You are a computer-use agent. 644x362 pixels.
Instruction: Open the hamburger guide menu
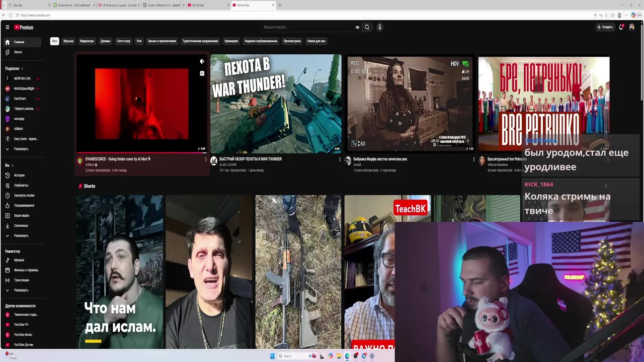point(7,27)
